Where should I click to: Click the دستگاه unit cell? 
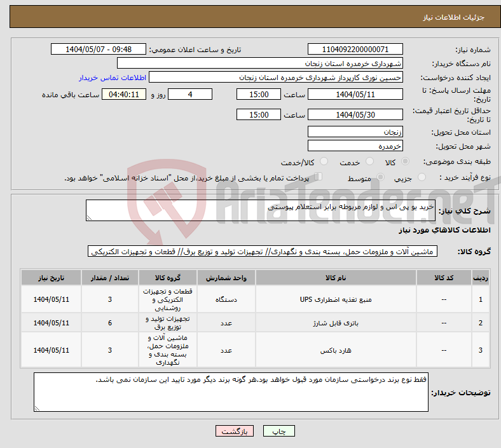(x=226, y=299)
